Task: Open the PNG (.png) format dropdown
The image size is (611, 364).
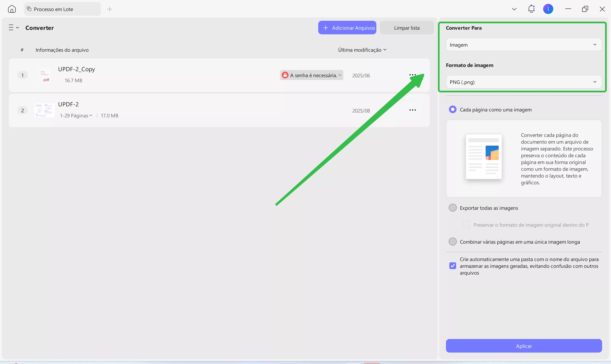Action: (523, 82)
